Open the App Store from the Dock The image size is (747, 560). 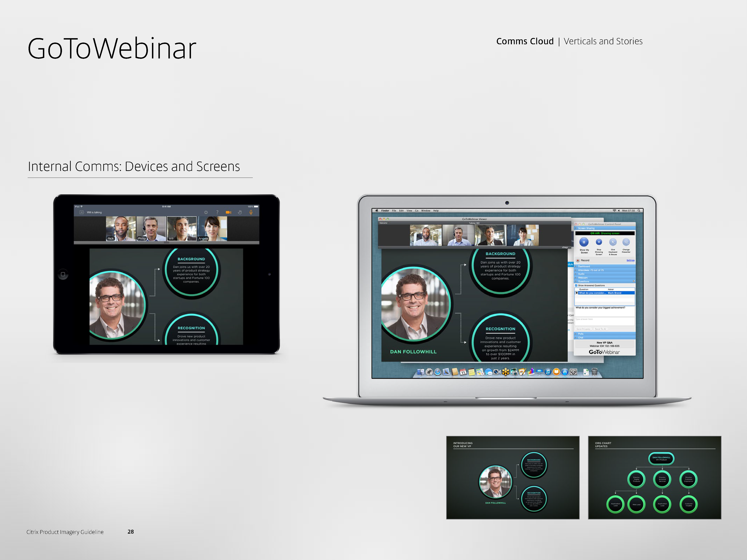[x=565, y=372]
